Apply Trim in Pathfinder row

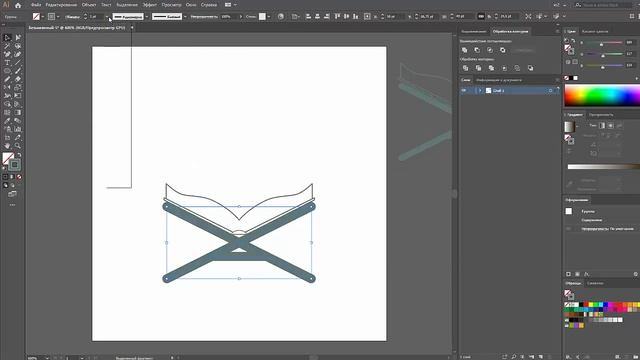478,68
